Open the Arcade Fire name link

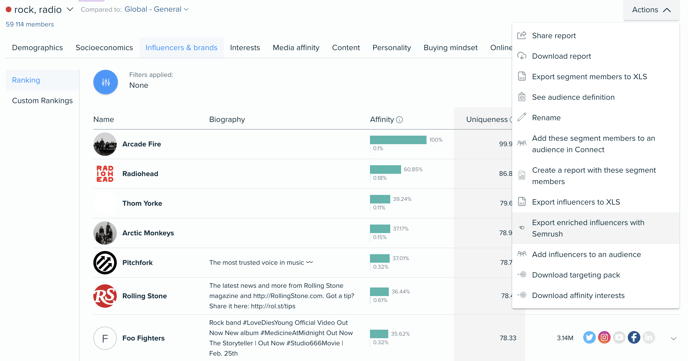141,144
